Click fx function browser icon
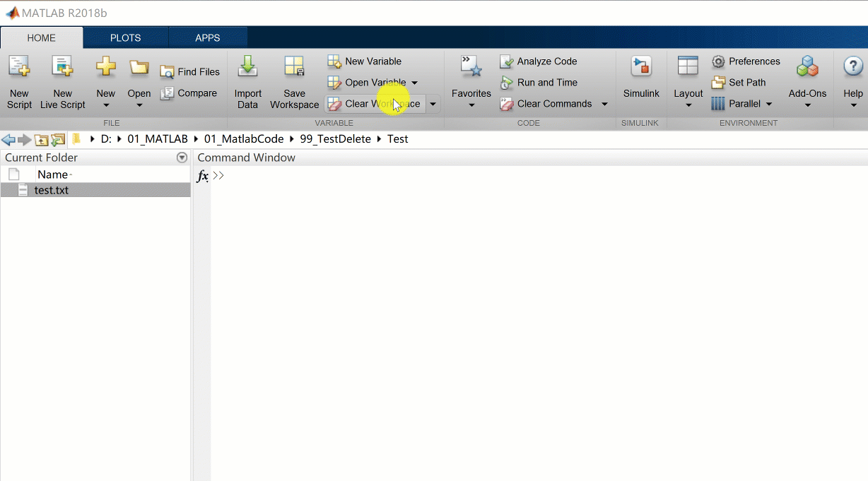Image resolution: width=868 pixels, height=481 pixels. 203,176
